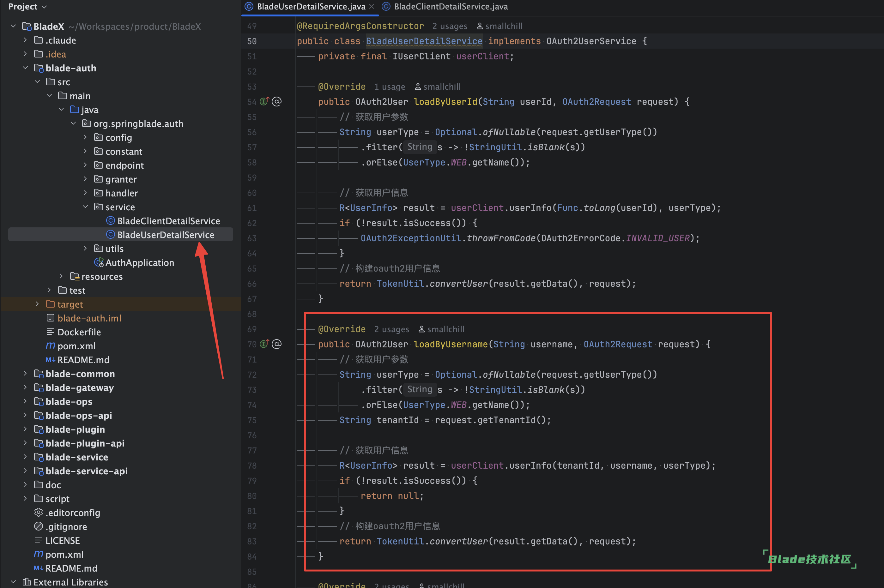The height and width of the screenshot is (588, 884).
Task: Expand the External Libraries node
Action: point(13,582)
